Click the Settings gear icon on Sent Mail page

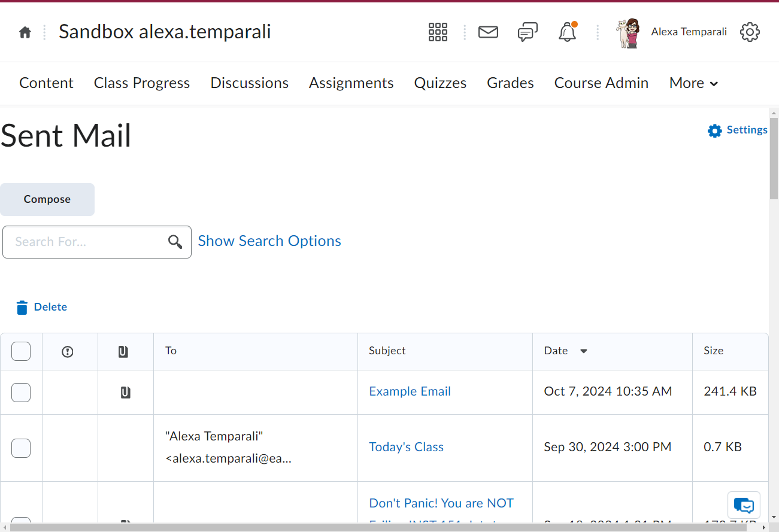(x=714, y=130)
